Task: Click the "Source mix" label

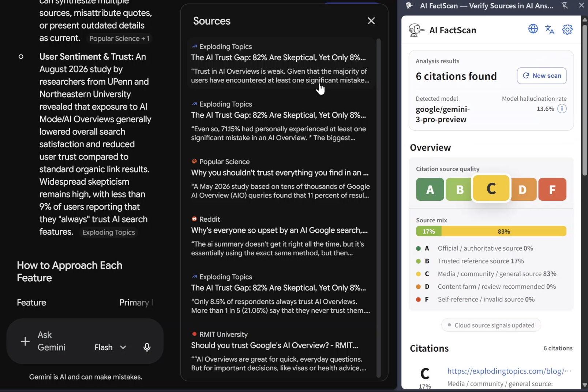Action: click(x=431, y=220)
